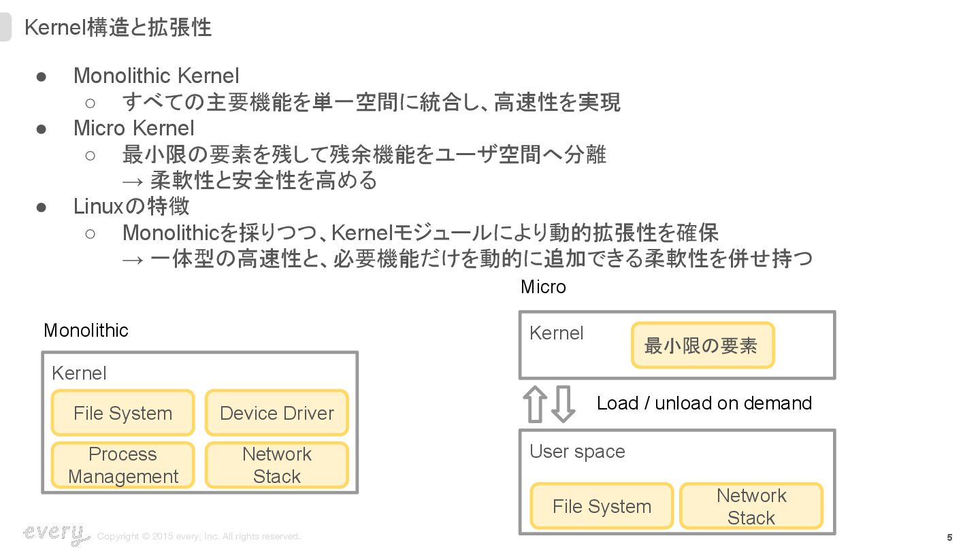Click the Network Stack box in Monolithic diagram
980x551 pixels.
tap(277, 465)
